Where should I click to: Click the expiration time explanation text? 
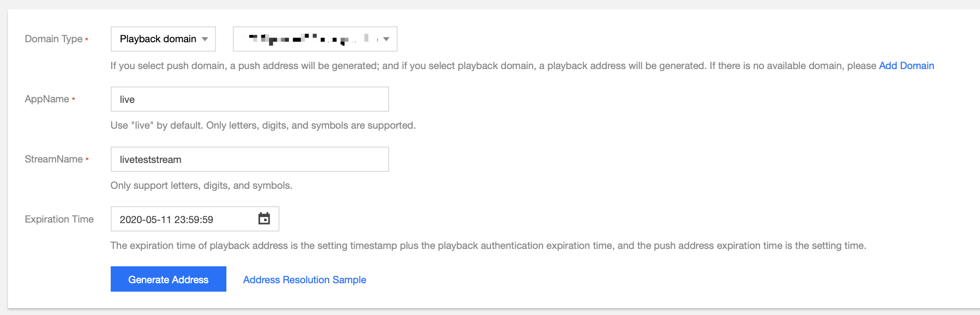[x=488, y=245]
